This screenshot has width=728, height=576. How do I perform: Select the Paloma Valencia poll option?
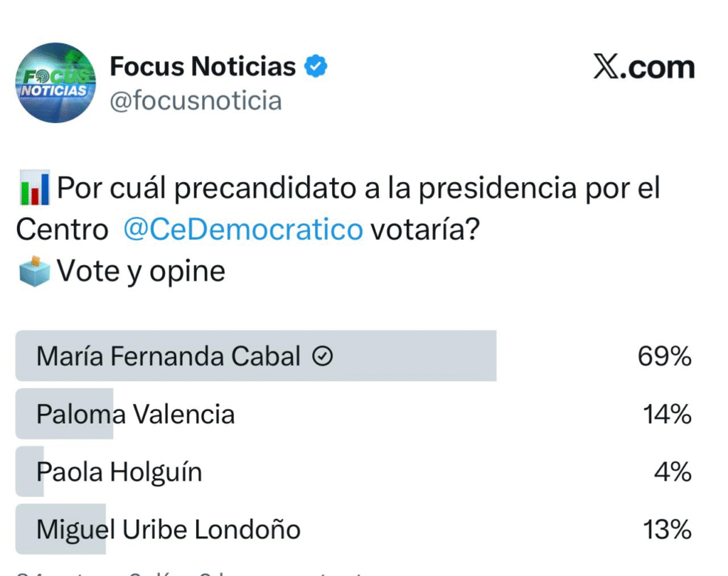click(x=135, y=414)
